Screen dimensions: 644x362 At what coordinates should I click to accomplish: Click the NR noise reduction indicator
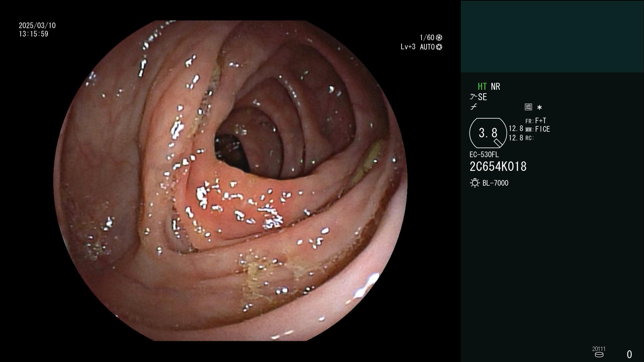495,86
